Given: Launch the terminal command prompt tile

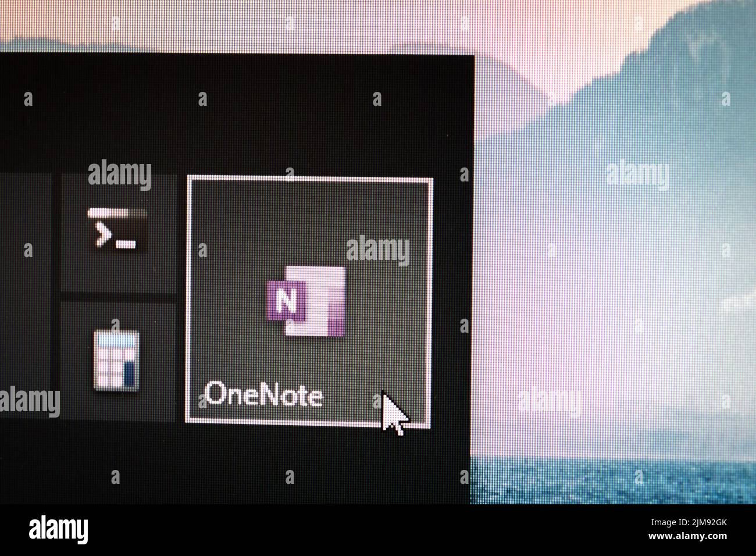Looking at the screenshot, I should (x=117, y=233).
